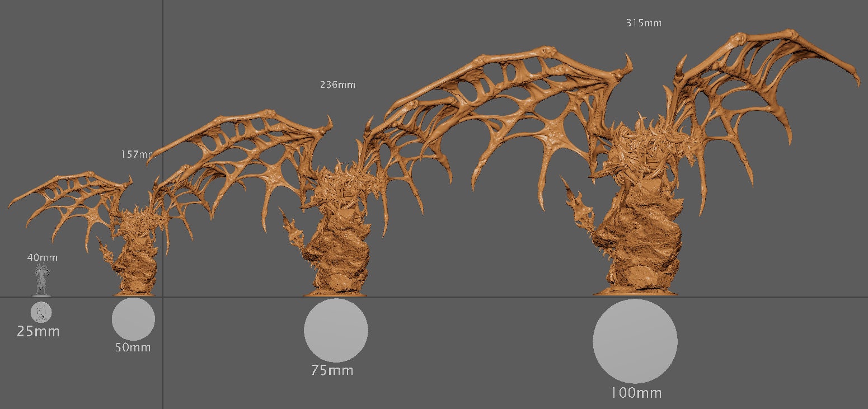The image size is (868, 409).
Task: Click the 25mm base label
Action: (x=38, y=331)
